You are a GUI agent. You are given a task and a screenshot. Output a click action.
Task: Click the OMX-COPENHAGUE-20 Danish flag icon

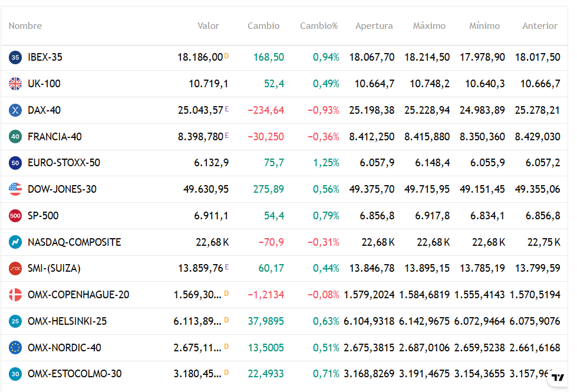15,295
